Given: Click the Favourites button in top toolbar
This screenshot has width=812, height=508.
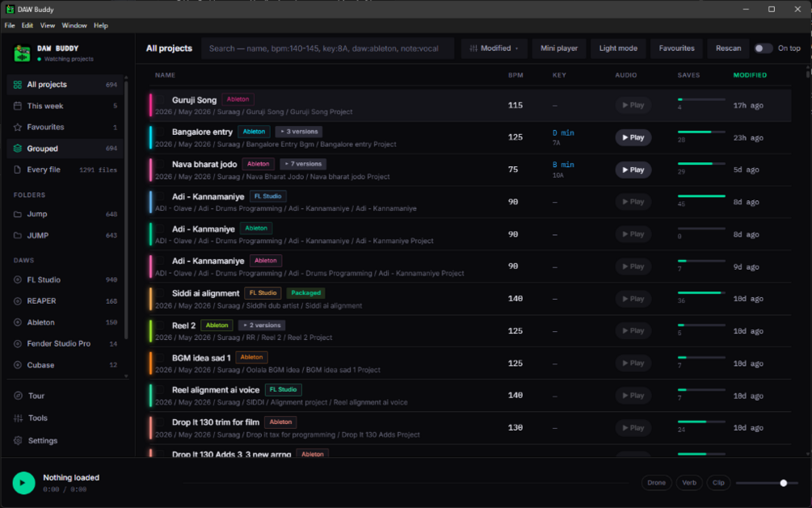Looking at the screenshot, I should [676, 48].
